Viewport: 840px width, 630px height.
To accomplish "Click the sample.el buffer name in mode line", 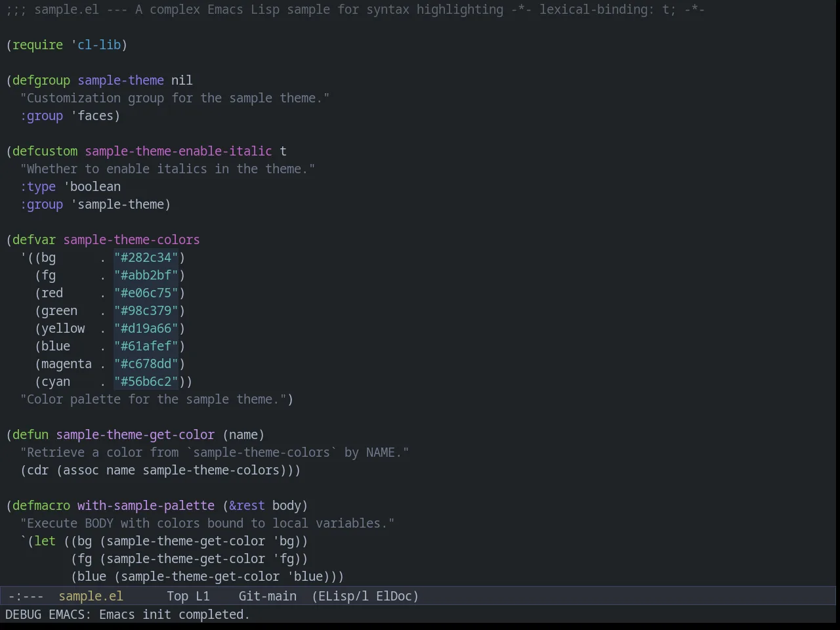I will (x=91, y=596).
